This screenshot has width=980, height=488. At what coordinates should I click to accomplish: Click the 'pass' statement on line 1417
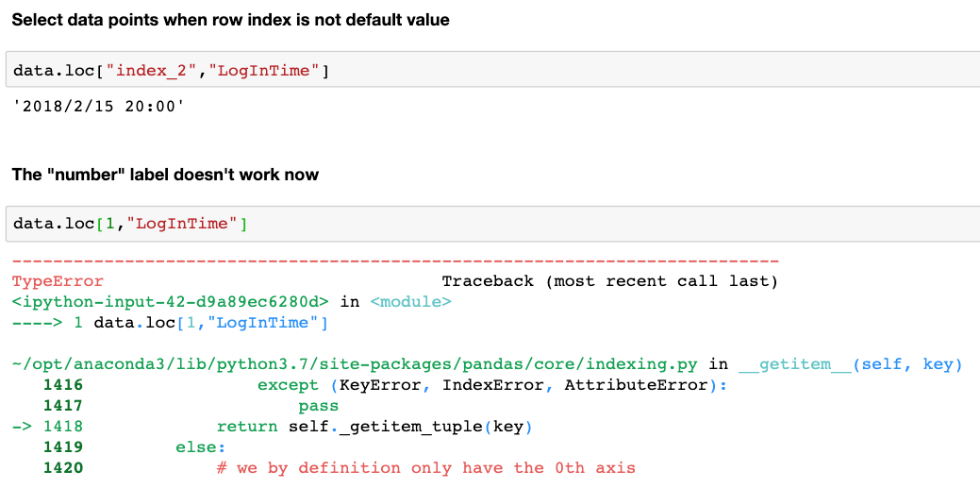(x=319, y=406)
